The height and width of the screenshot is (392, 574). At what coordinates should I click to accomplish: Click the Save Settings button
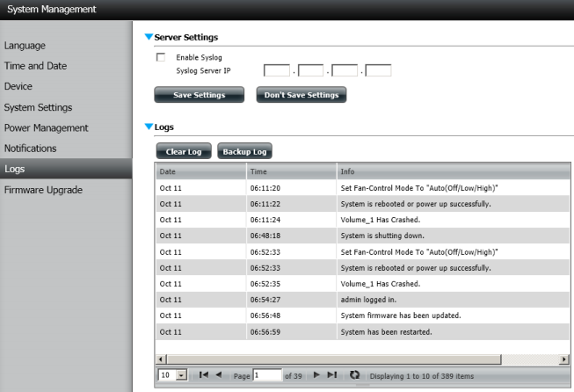pyautogui.click(x=200, y=95)
